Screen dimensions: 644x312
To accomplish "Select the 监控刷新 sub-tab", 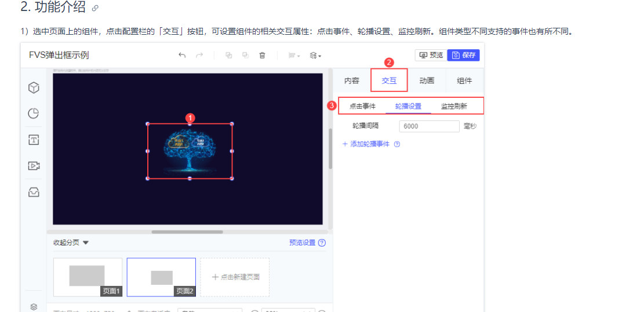I will pos(454,106).
